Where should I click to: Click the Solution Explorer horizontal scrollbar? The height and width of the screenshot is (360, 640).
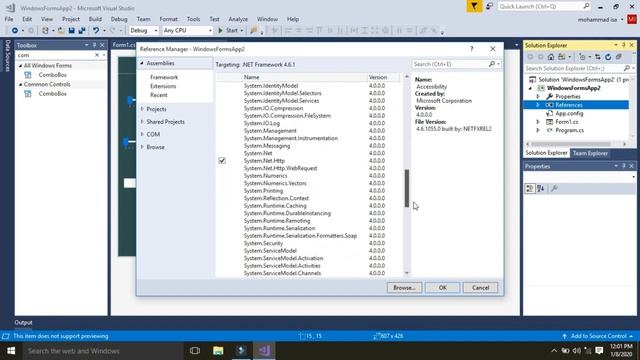pyautogui.click(x=571, y=144)
